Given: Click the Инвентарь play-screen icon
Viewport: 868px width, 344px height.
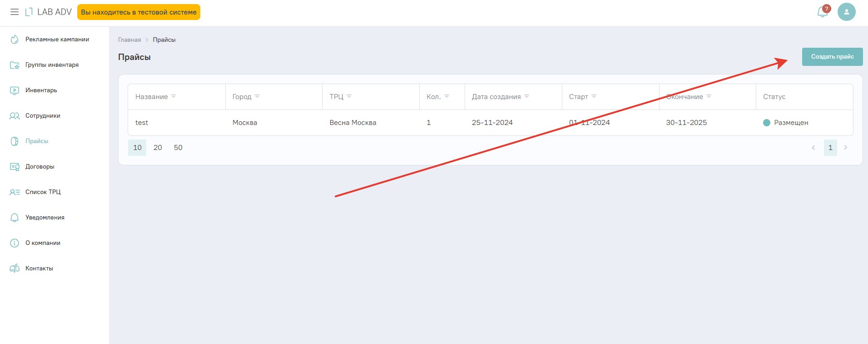Looking at the screenshot, I should tap(15, 90).
